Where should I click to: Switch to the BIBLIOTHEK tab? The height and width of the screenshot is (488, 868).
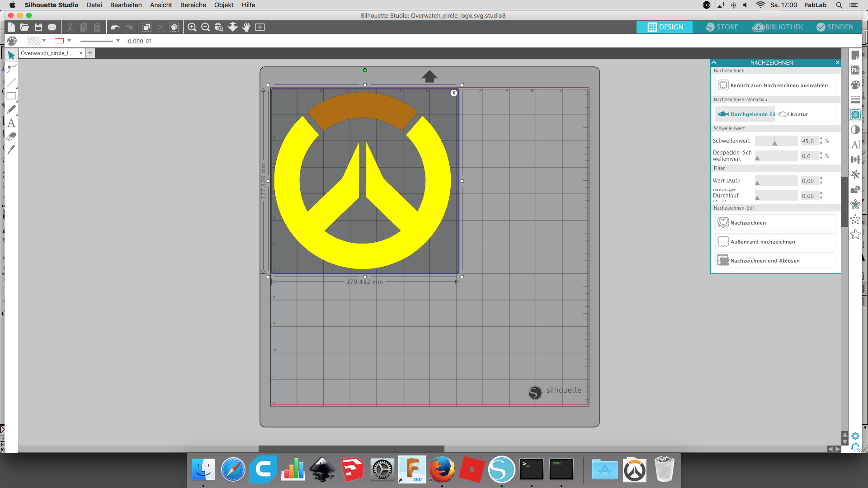778,27
